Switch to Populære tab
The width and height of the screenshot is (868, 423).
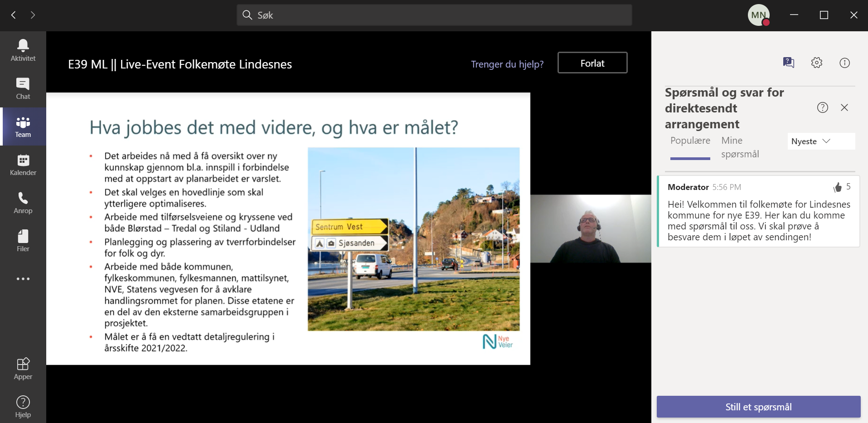pyautogui.click(x=690, y=141)
